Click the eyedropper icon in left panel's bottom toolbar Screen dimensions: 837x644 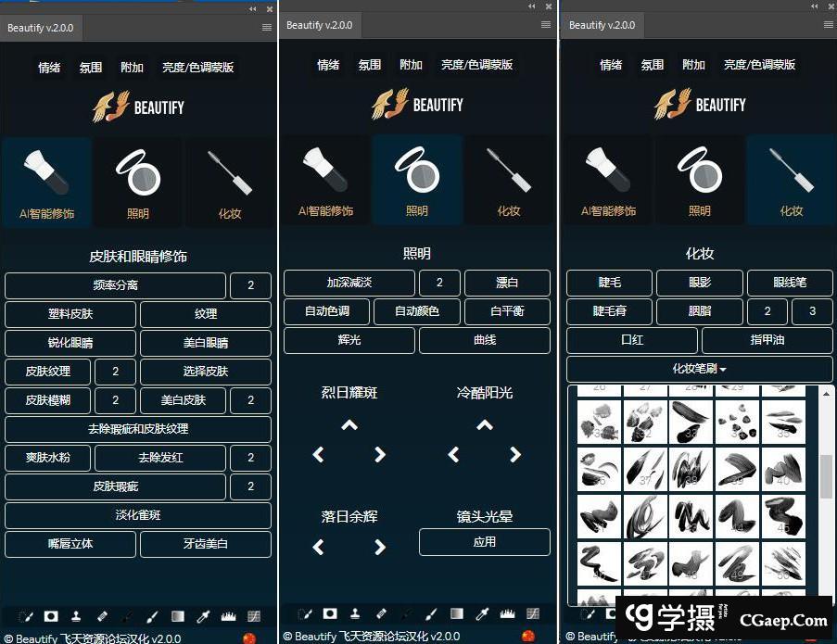203,615
